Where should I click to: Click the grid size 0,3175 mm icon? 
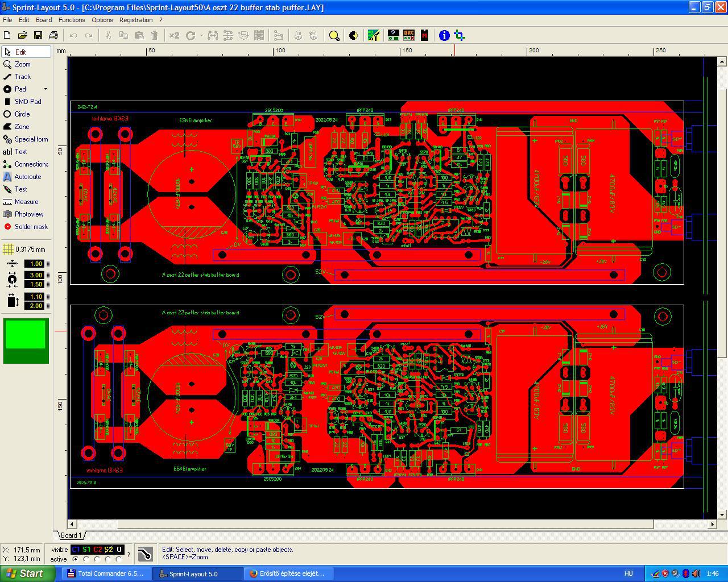pyautogui.click(x=8, y=249)
